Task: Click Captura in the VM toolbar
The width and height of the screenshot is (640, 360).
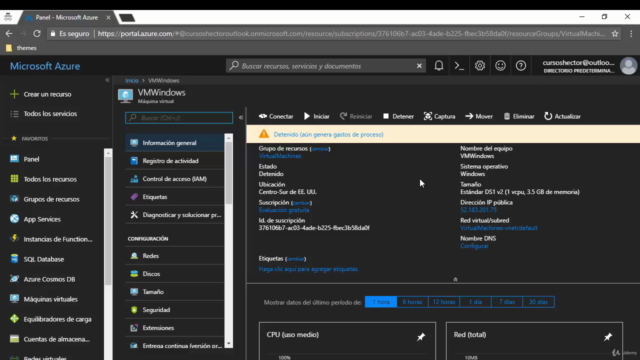Action: tap(440, 116)
